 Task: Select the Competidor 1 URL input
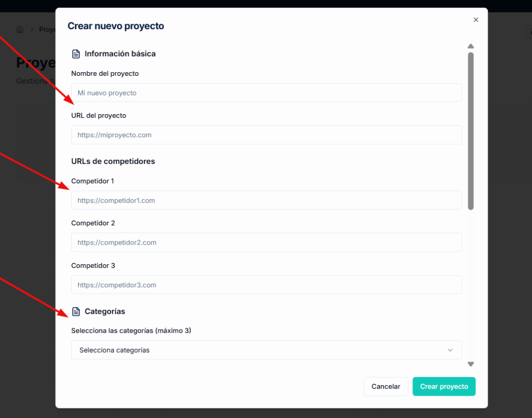coord(267,200)
